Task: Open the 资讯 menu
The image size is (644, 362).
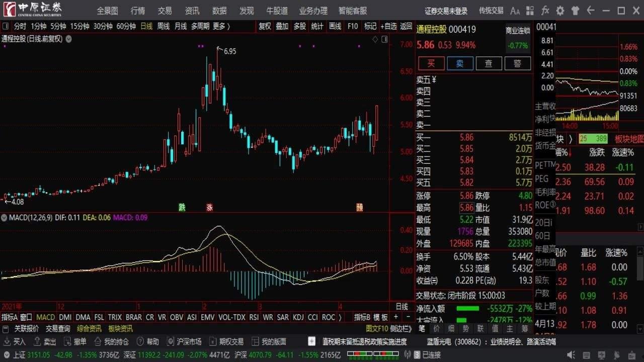Action: tap(192, 11)
